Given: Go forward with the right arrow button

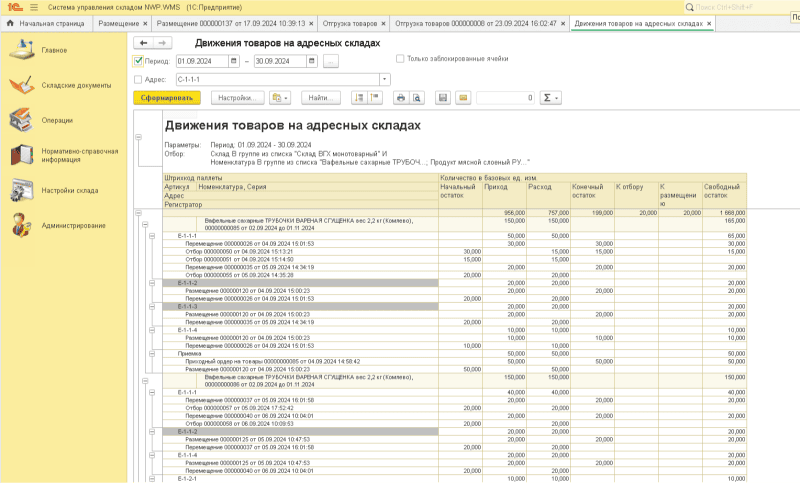Looking at the screenshot, I should pos(162,43).
